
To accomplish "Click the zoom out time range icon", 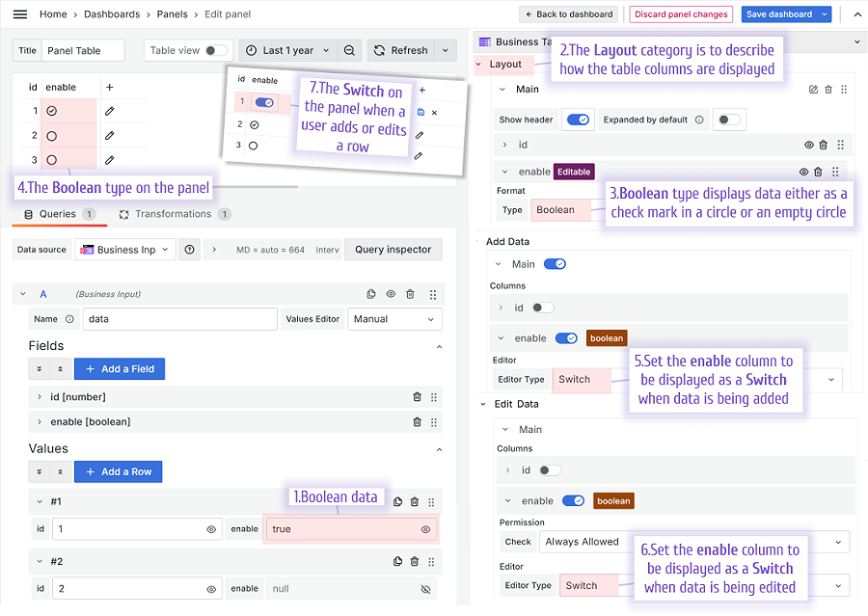I will [349, 50].
